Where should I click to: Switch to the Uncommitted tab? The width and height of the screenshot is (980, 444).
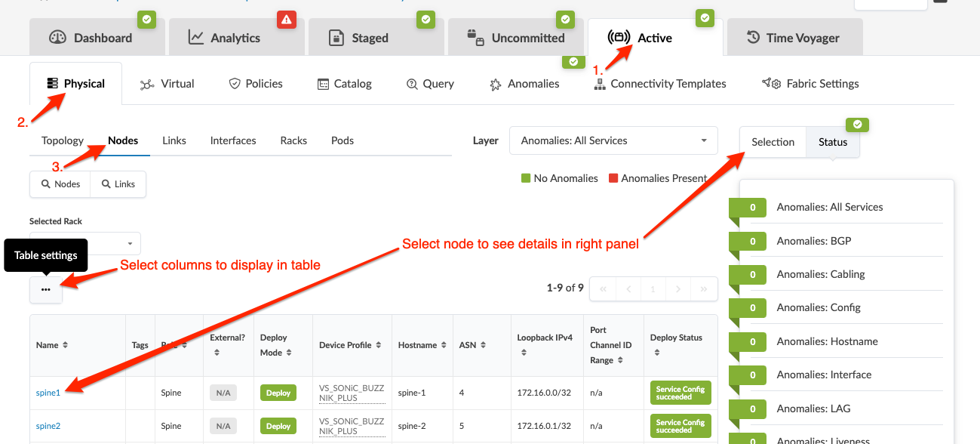tap(518, 38)
